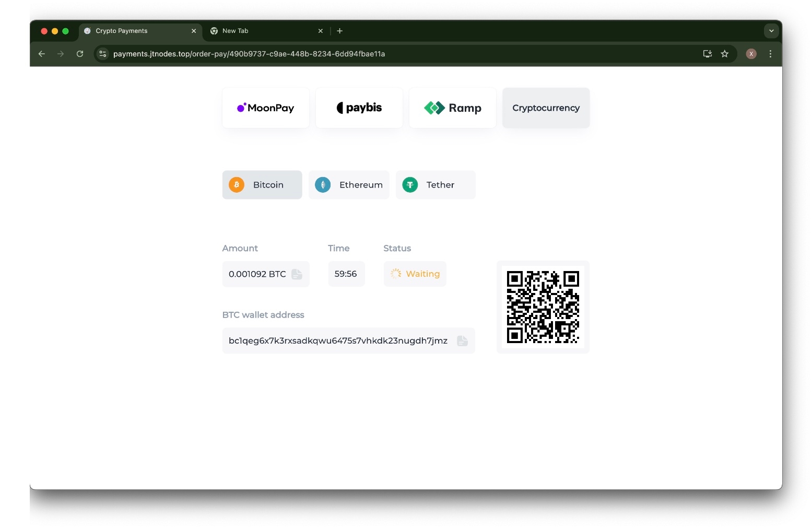
Task: Switch to the Crypto Payments tab
Action: point(140,31)
